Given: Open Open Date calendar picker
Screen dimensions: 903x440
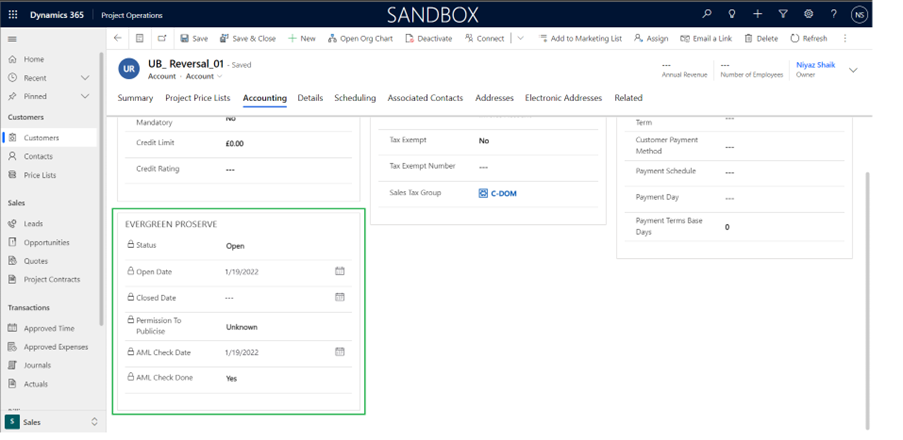Looking at the screenshot, I should [340, 271].
